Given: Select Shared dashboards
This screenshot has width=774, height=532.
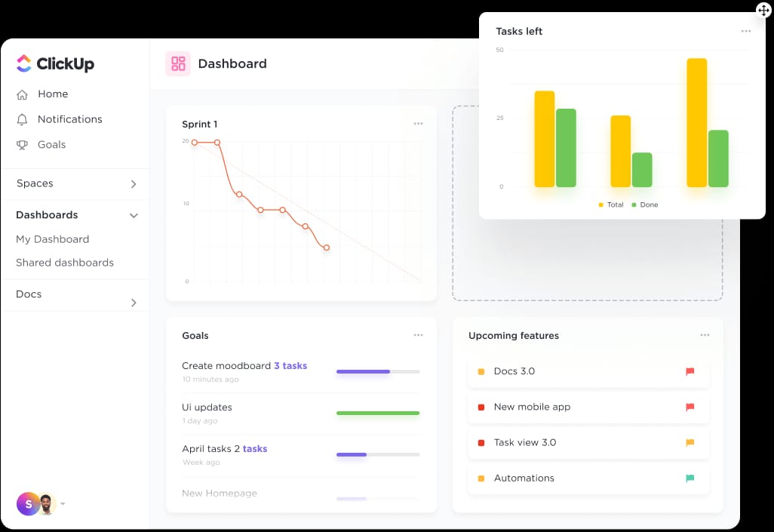Looking at the screenshot, I should [65, 263].
